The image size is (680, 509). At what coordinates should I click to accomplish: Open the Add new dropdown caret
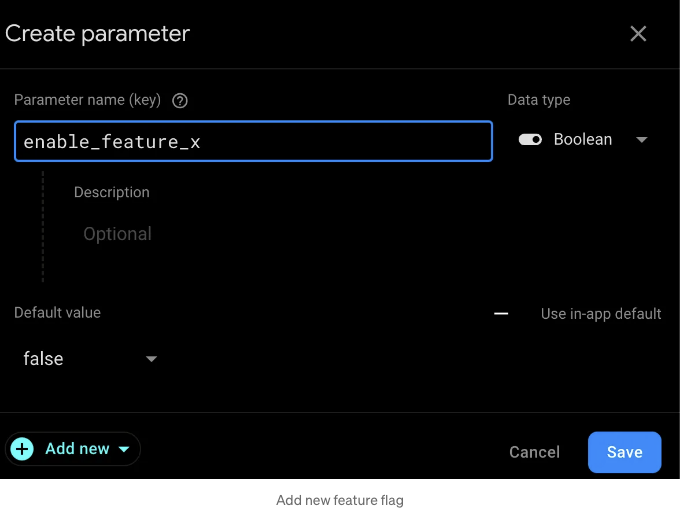(124, 449)
